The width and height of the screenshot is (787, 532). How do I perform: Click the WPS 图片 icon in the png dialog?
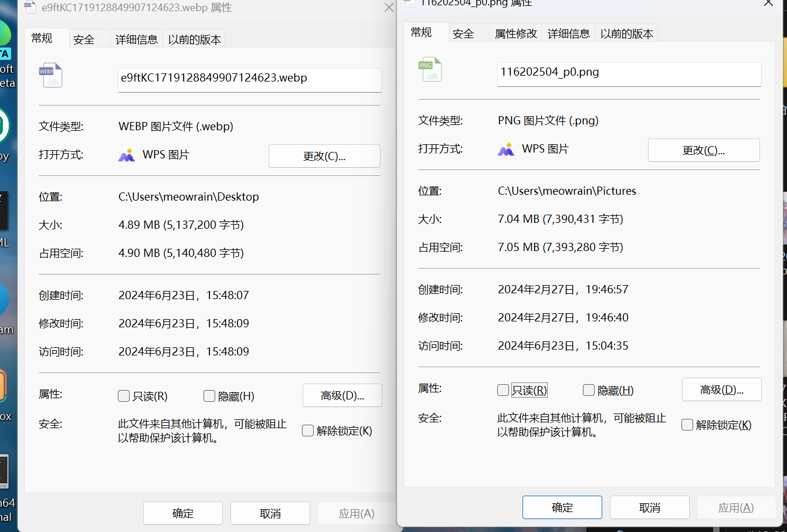tap(506, 150)
